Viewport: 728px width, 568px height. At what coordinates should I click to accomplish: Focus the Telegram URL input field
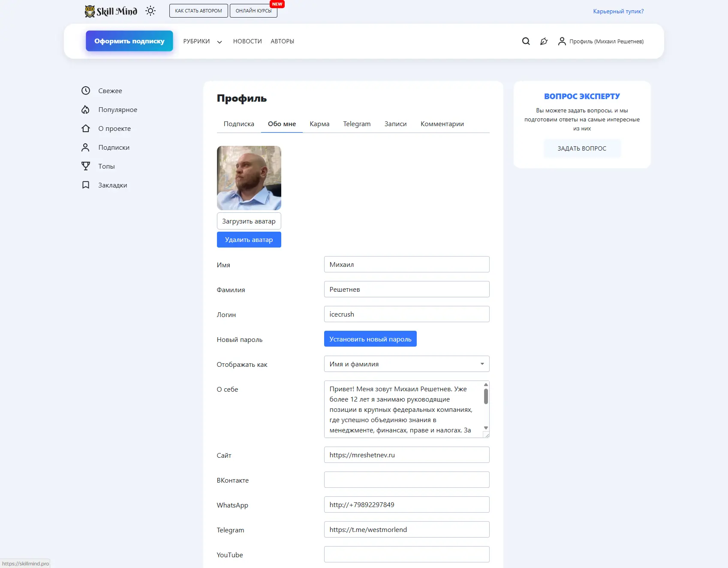[406, 529]
